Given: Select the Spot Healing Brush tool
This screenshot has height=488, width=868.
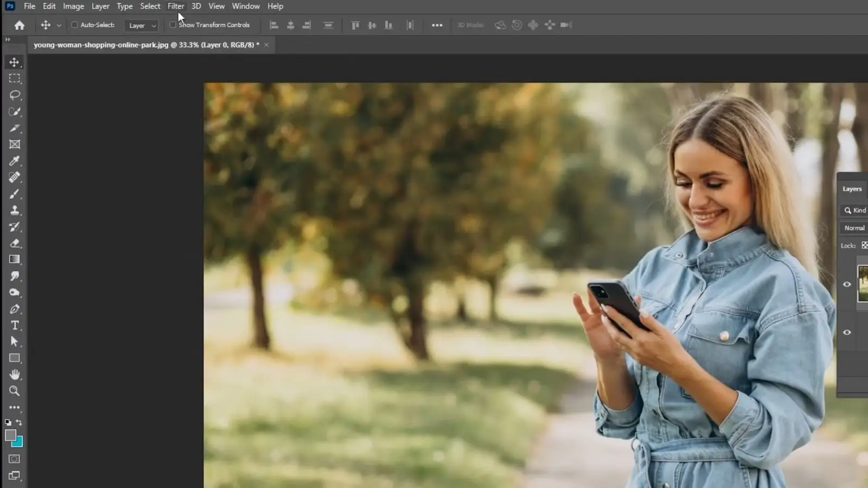Looking at the screenshot, I should pos(15,177).
